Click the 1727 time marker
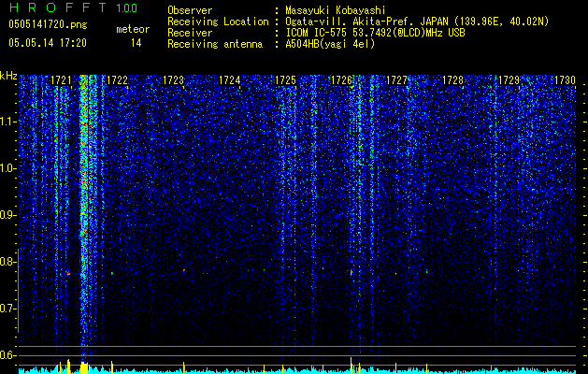 pyautogui.click(x=396, y=79)
